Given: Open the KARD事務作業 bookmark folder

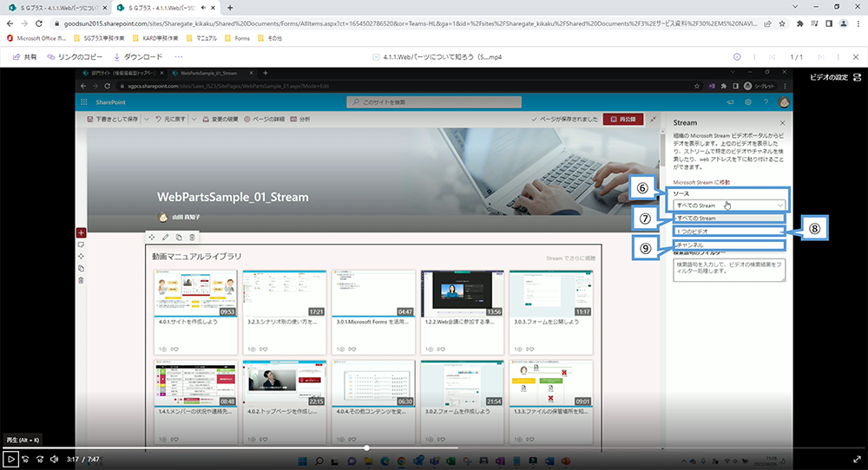Looking at the screenshot, I should (x=155, y=38).
